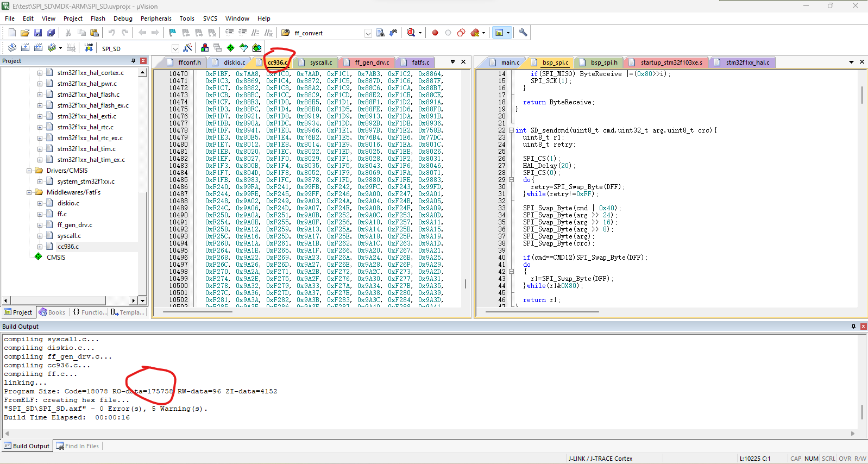Click the Start/Stop Debug Session icon
The image size is (868, 464).
pos(411,33)
